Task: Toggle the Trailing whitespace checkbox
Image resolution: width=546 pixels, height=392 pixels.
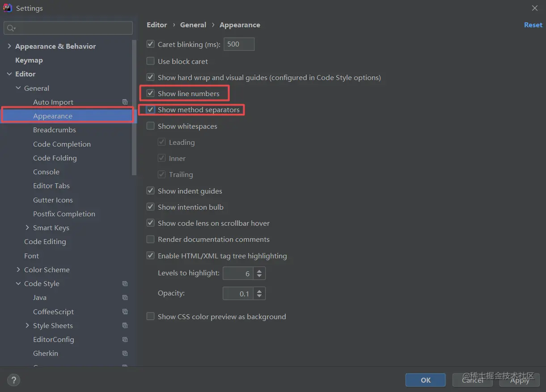Action: click(162, 174)
